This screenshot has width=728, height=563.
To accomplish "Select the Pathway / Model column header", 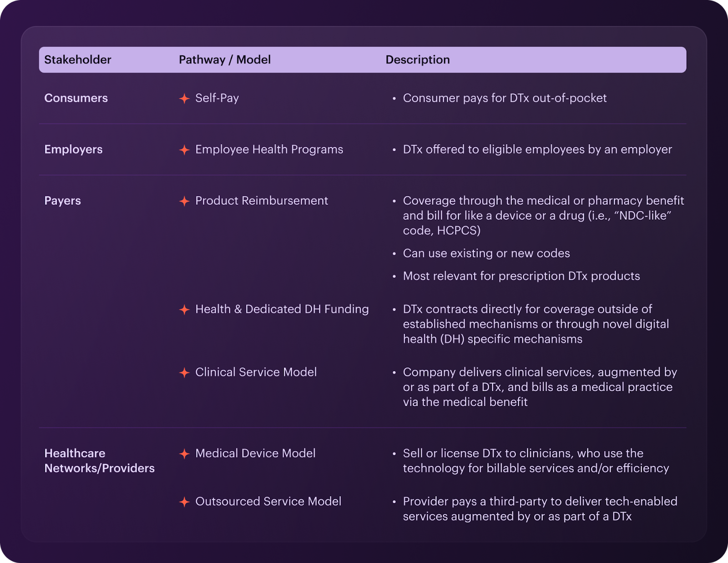I will pos(225,60).
